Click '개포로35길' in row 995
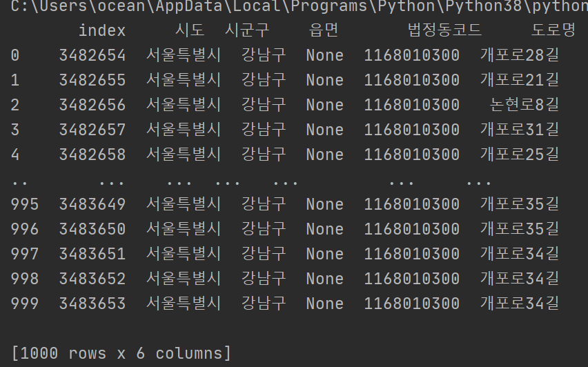Viewport: 588px width, 367px height. click(520, 204)
